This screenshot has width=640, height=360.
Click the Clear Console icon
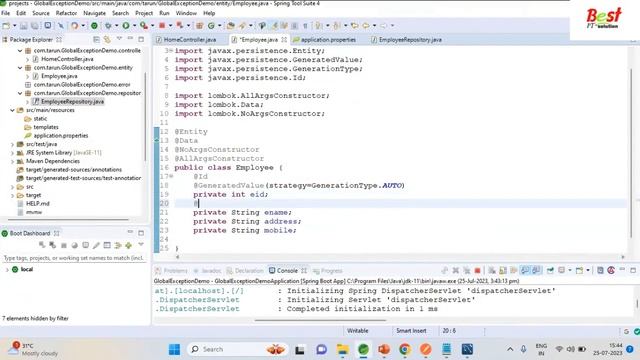pos(492,270)
